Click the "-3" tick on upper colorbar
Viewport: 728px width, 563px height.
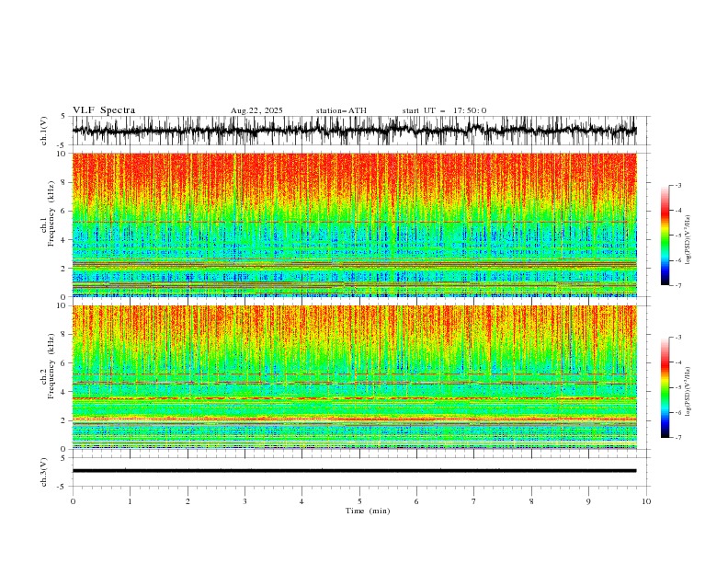[x=677, y=185]
